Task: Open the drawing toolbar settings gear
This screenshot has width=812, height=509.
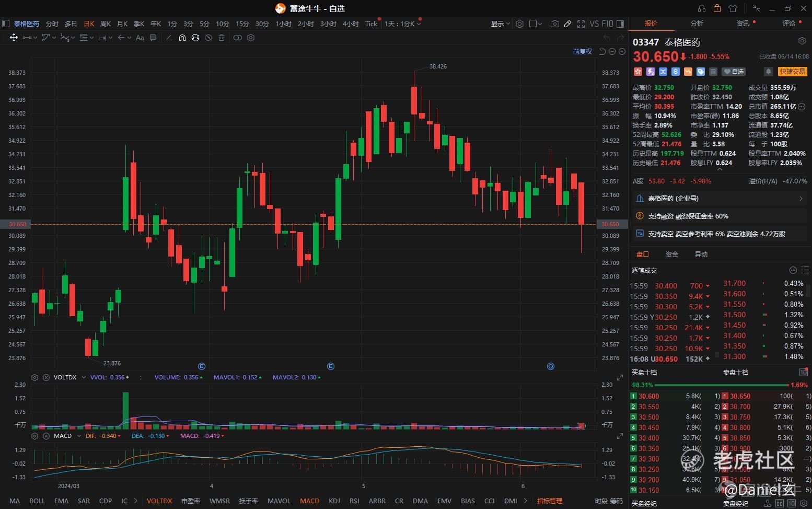Action: 251,38
